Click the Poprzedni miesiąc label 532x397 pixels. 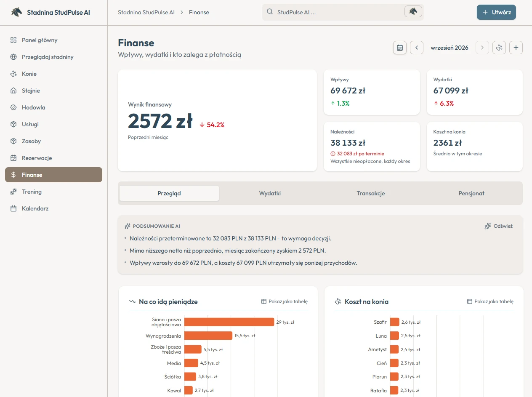click(148, 137)
